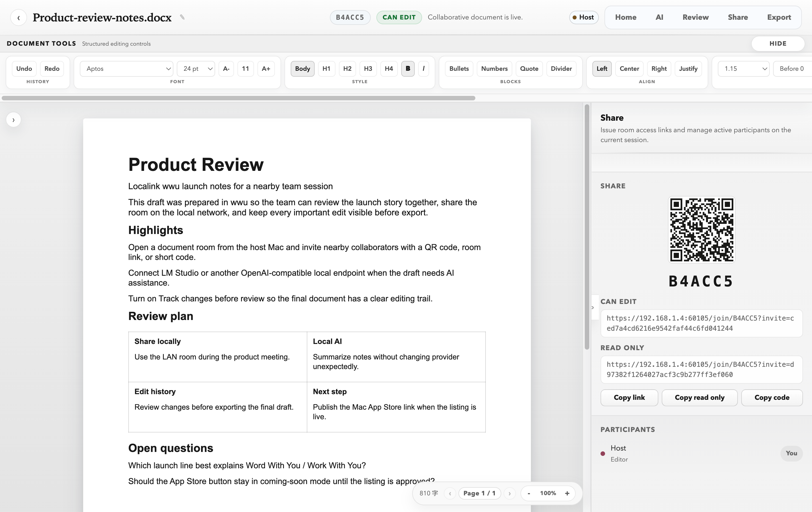812x512 pixels.
Task: Hide the document tools panel
Action: click(778, 43)
